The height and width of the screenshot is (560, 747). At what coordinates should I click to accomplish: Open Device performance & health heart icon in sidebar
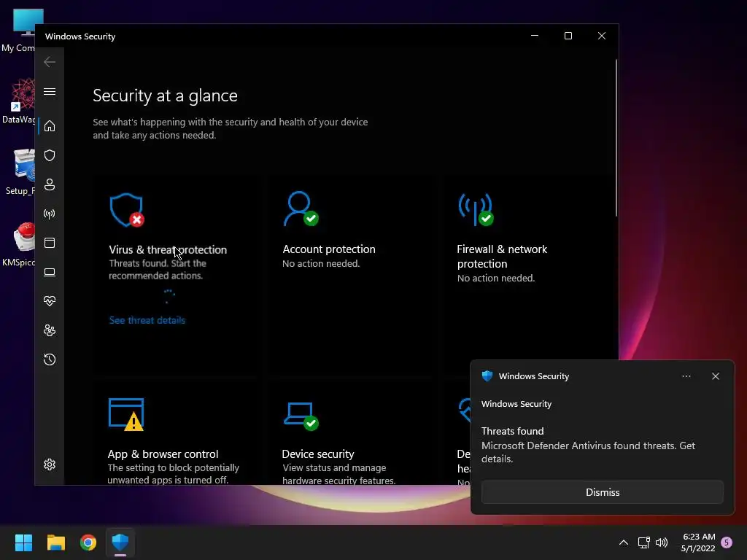pos(50,301)
